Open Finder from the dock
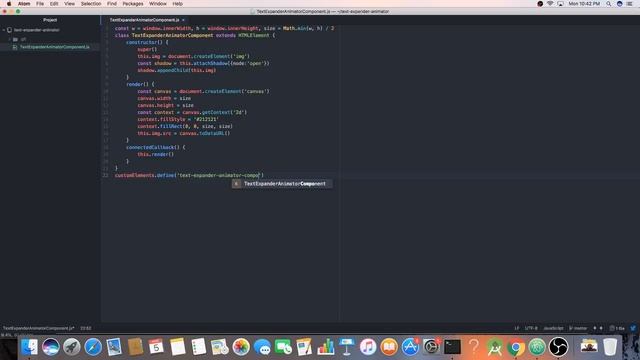This screenshot has height=360, width=640. click(29, 347)
